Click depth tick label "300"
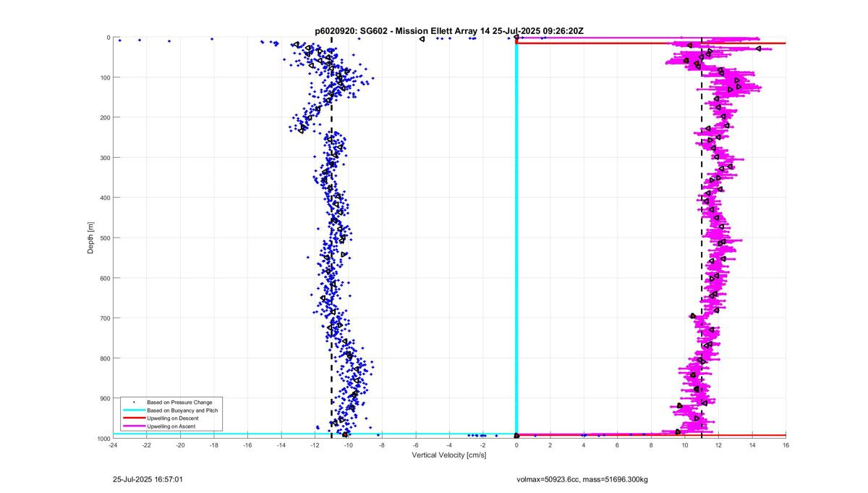The width and height of the screenshot is (868, 493). (104, 158)
